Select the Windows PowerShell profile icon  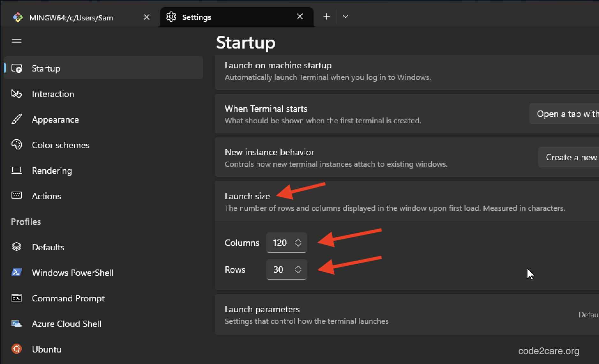coord(16,272)
